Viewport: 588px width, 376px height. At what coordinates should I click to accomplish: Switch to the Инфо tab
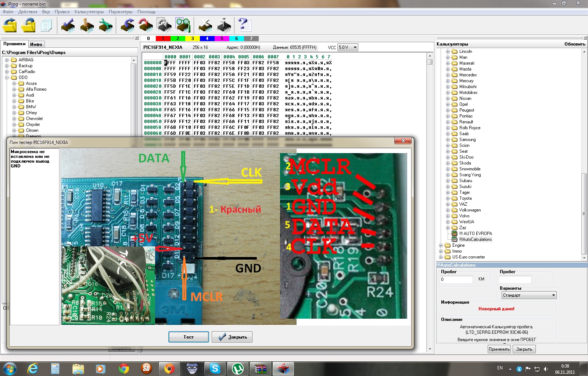point(36,44)
